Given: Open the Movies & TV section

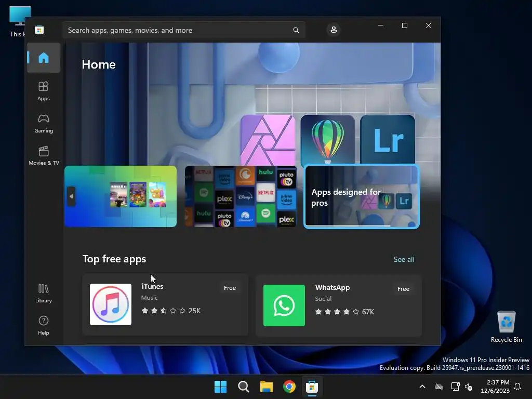Looking at the screenshot, I should (44, 156).
